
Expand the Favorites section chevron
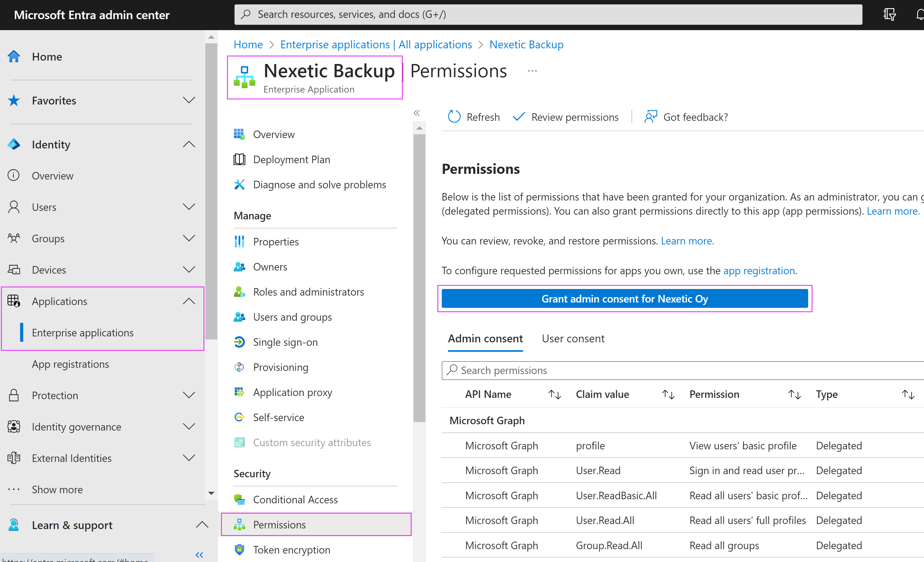coord(189,100)
